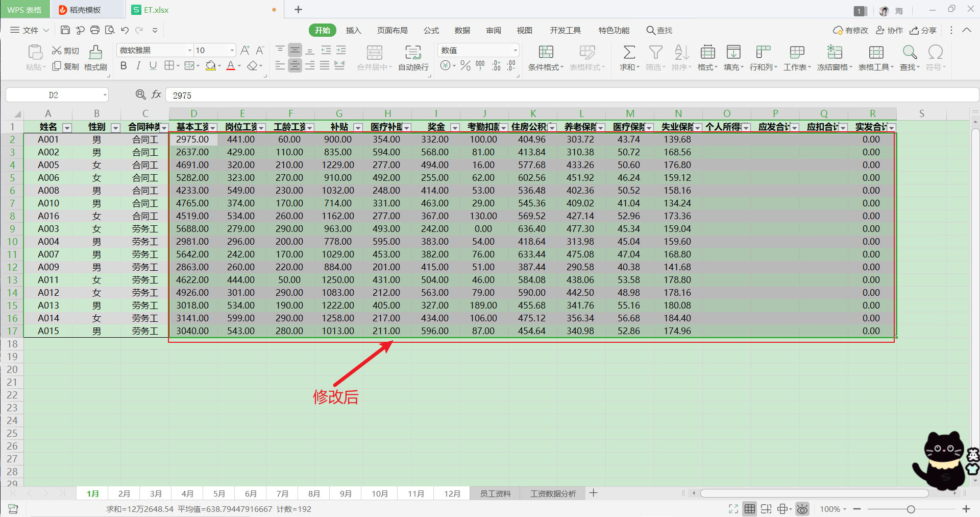Open filter dropdown for 姓名 column
Viewport: 980px width, 517px height.
pos(67,128)
